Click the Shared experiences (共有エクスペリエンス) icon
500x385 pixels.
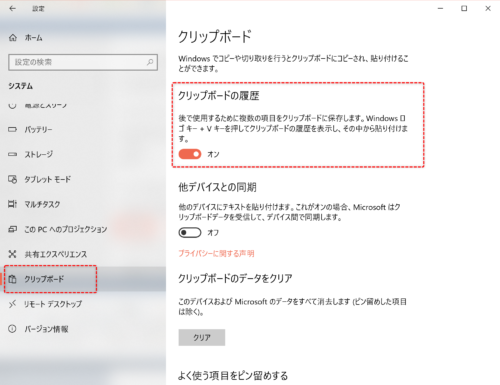pos(12,254)
